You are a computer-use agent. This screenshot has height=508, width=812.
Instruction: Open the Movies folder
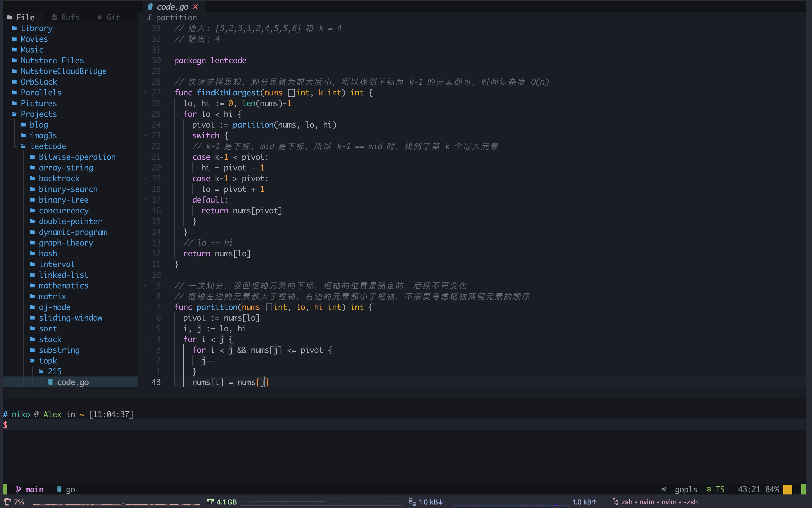coord(34,39)
